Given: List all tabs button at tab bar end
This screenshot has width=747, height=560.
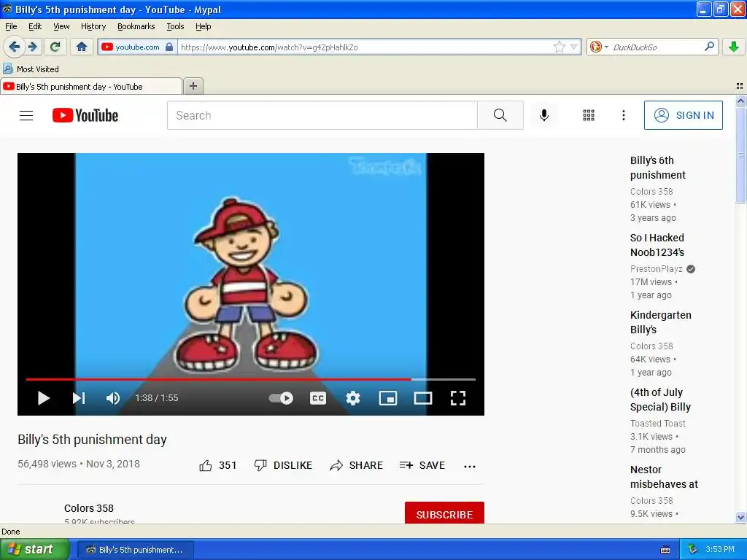Looking at the screenshot, I should (740, 86).
